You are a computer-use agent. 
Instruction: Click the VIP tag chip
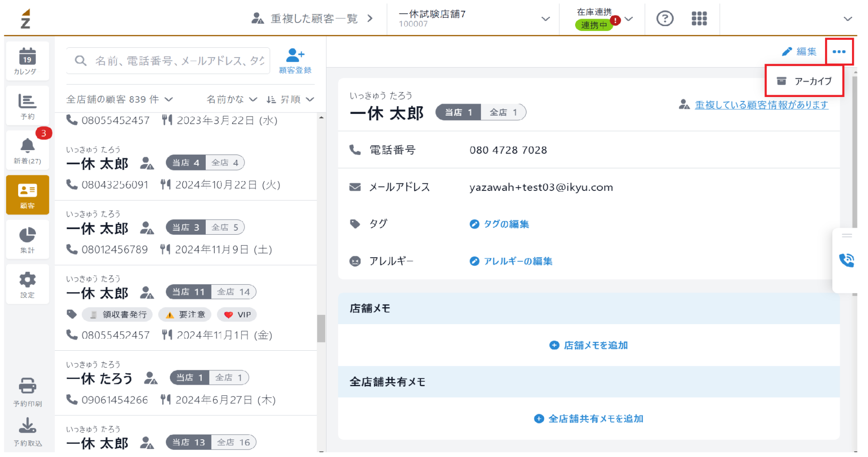237,315
